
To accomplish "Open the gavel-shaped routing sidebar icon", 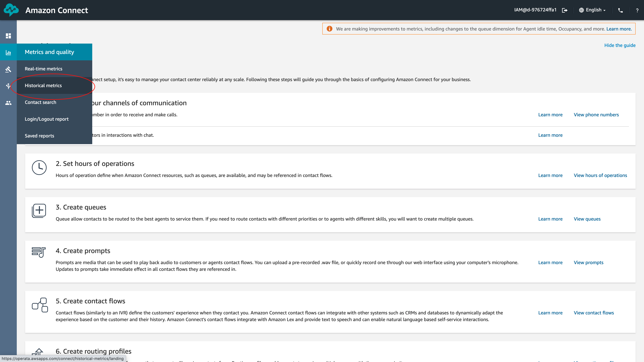I will tap(8, 69).
